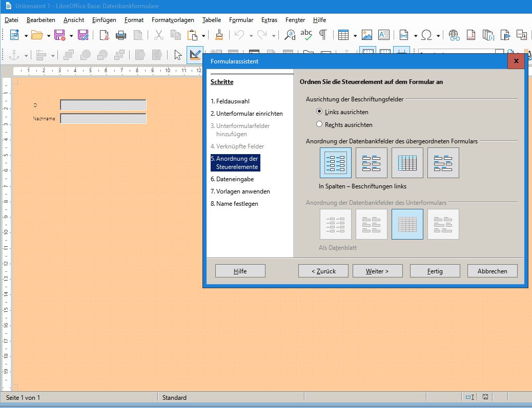Open the Ansicht menu
Image resolution: width=532 pixels, height=408 pixels.
click(74, 20)
